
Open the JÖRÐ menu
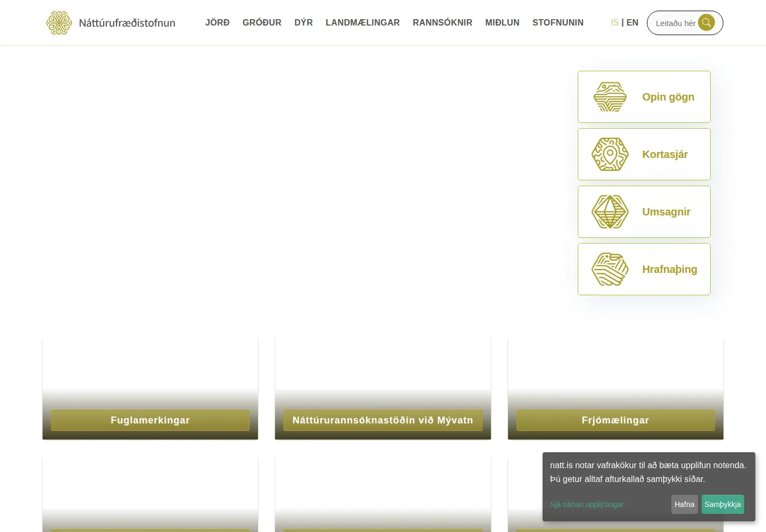pyautogui.click(x=218, y=22)
